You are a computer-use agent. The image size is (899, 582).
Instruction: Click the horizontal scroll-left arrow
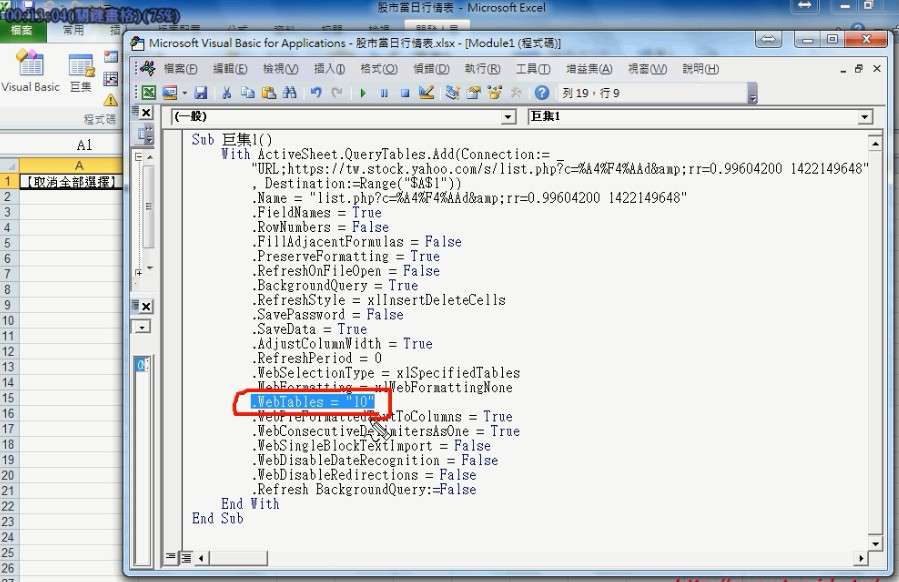tap(201, 557)
